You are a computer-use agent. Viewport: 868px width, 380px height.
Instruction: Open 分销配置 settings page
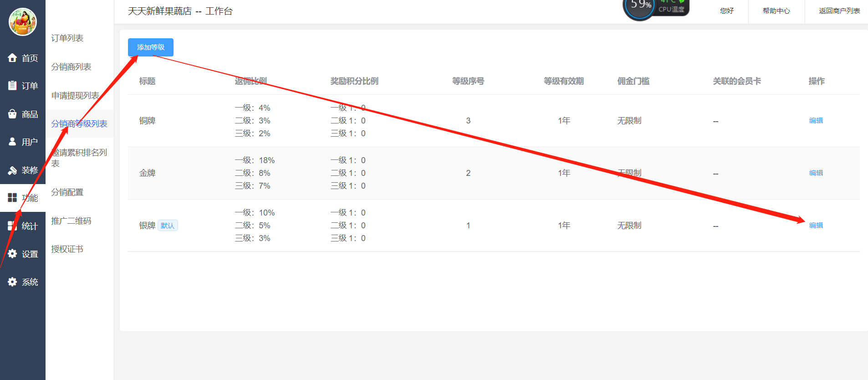coord(67,192)
